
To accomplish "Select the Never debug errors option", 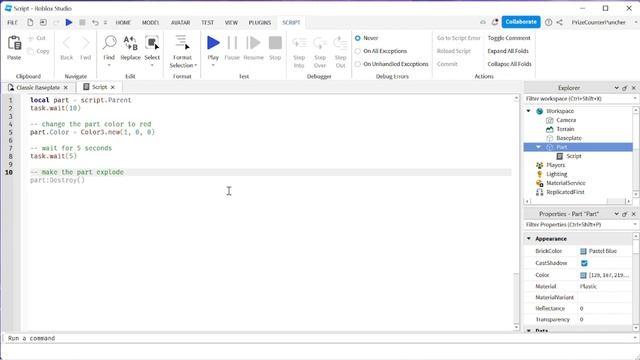I will pos(358,38).
